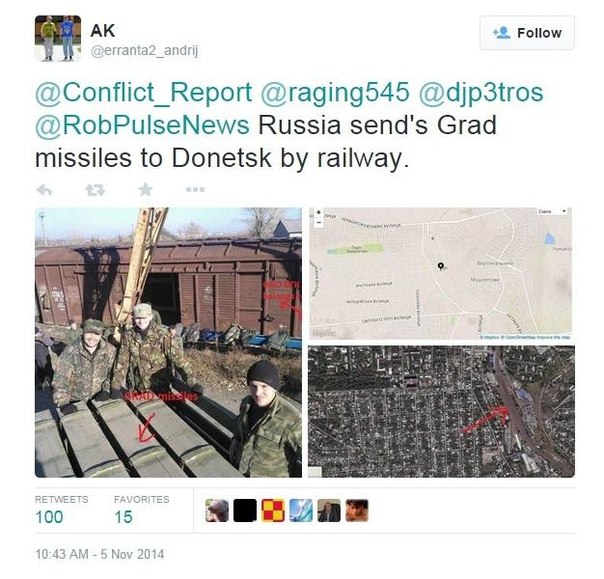Follow the AK account

[x=527, y=33]
